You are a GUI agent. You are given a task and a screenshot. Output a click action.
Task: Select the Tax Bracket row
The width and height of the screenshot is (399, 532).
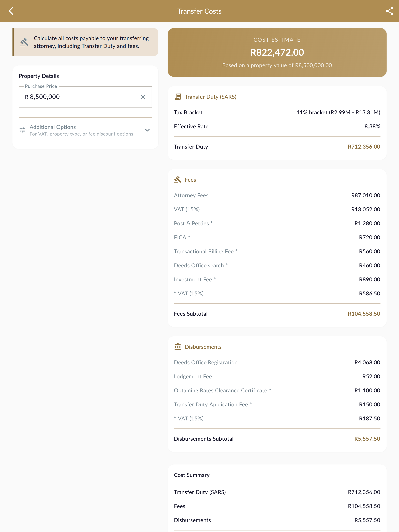[277, 112]
